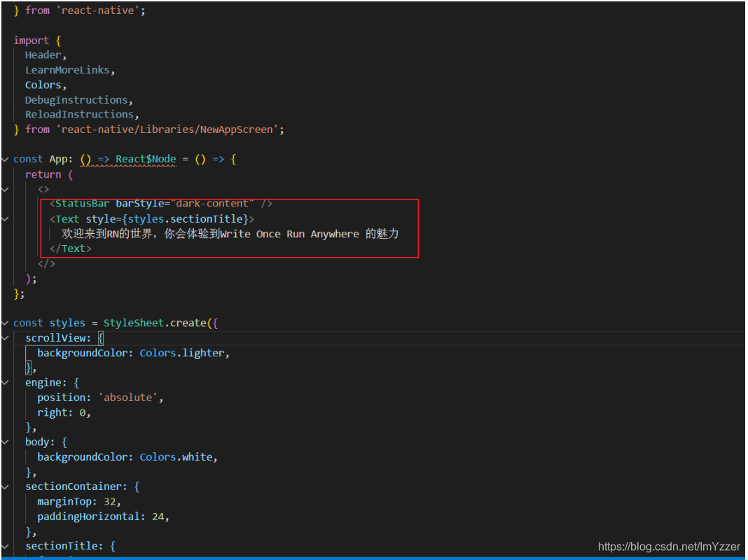Click the closing </Text> tag
The image size is (748, 560).
click(x=71, y=248)
